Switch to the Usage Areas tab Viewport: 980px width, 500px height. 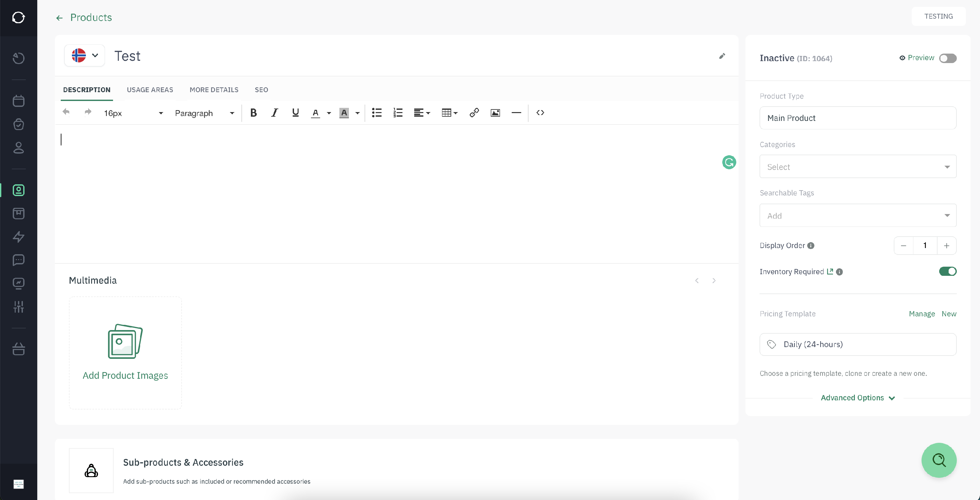click(150, 90)
